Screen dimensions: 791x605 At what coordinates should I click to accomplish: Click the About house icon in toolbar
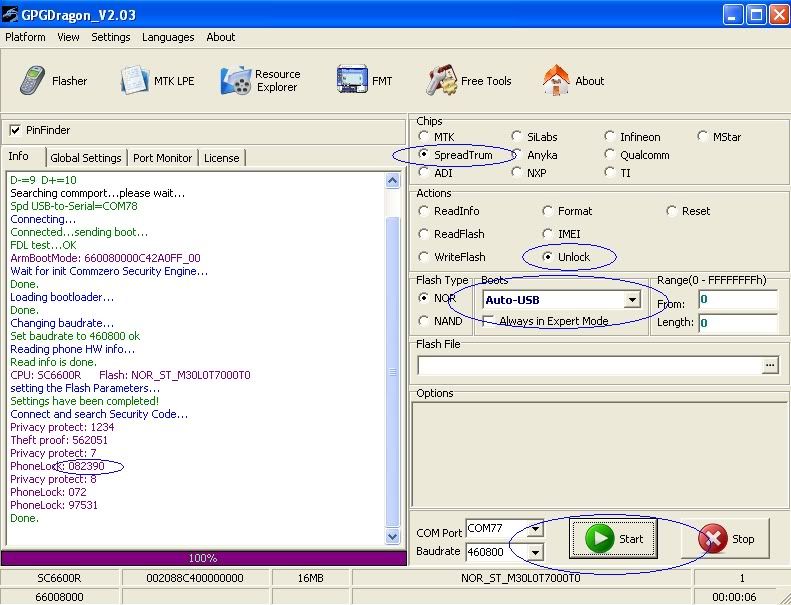point(556,80)
